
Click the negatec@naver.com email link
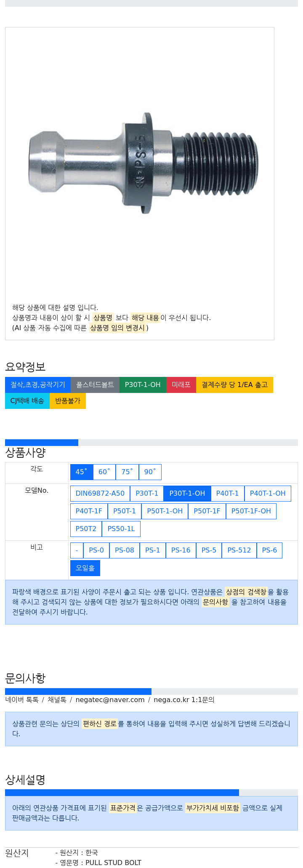[x=110, y=700]
